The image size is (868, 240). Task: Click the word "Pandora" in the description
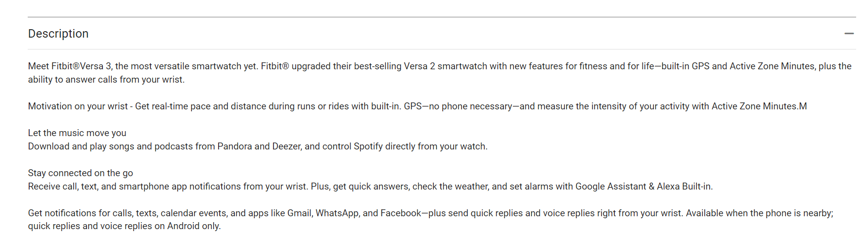(x=234, y=146)
